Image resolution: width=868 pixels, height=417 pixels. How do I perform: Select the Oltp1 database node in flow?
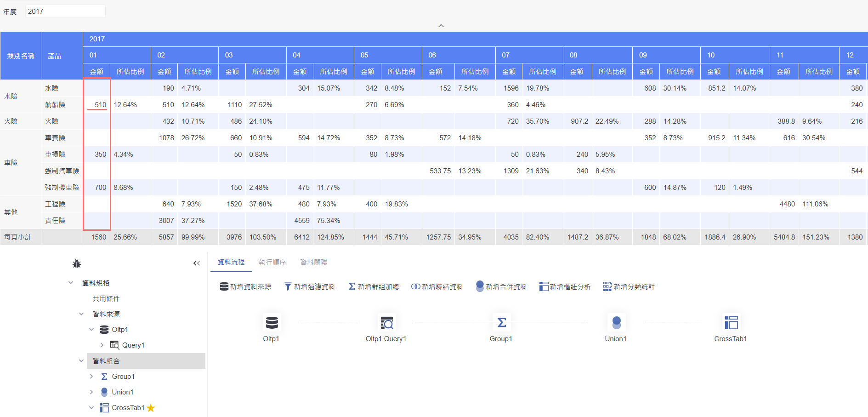(x=272, y=323)
